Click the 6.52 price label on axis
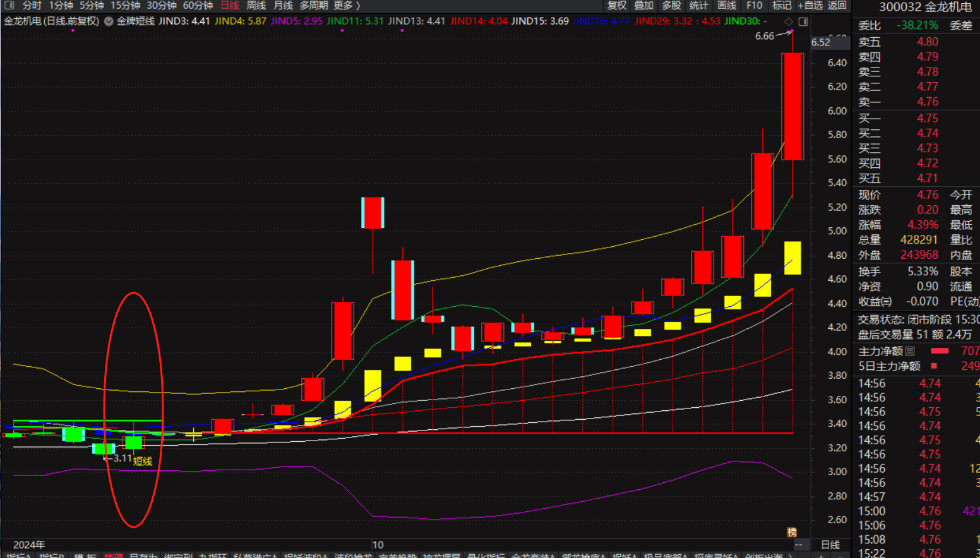This screenshot has height=558, width=980. [821, 42]
